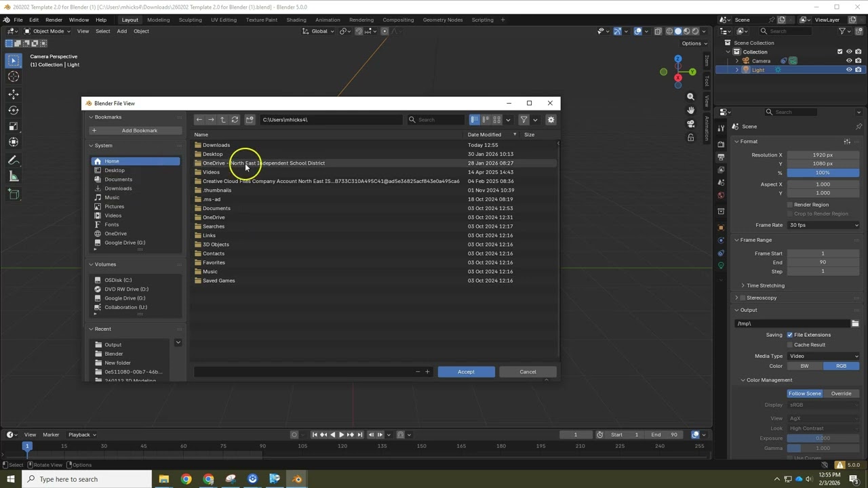Adjust the resolution percentage 100% slider

[823, 173]
